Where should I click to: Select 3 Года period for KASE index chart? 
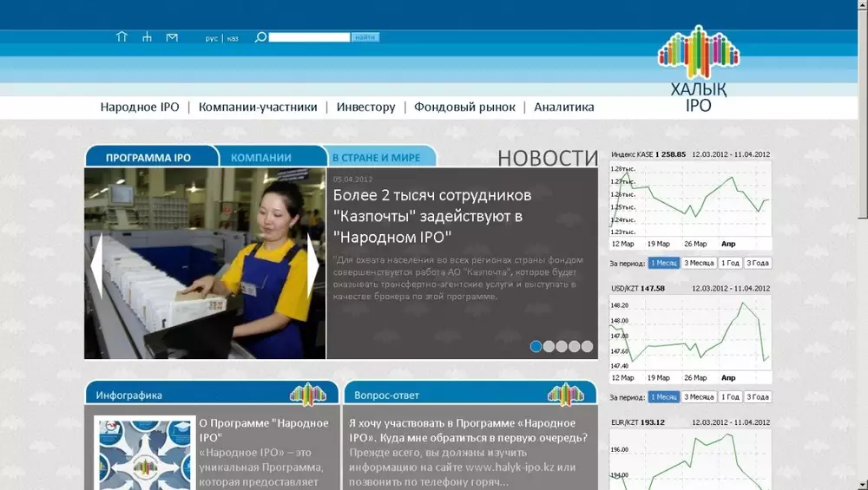[x=758, y=263]
